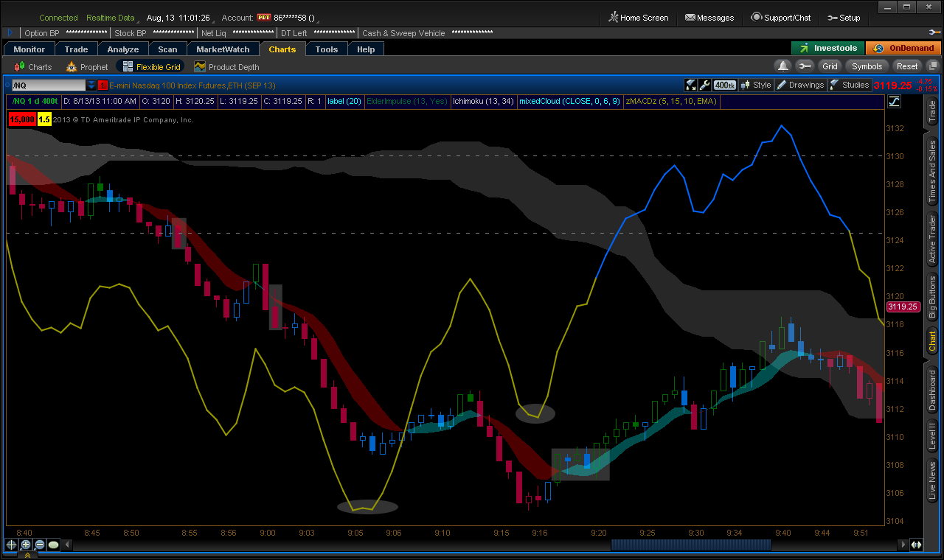Click the Symbols button
944x560 pixels.
point(867,66)
